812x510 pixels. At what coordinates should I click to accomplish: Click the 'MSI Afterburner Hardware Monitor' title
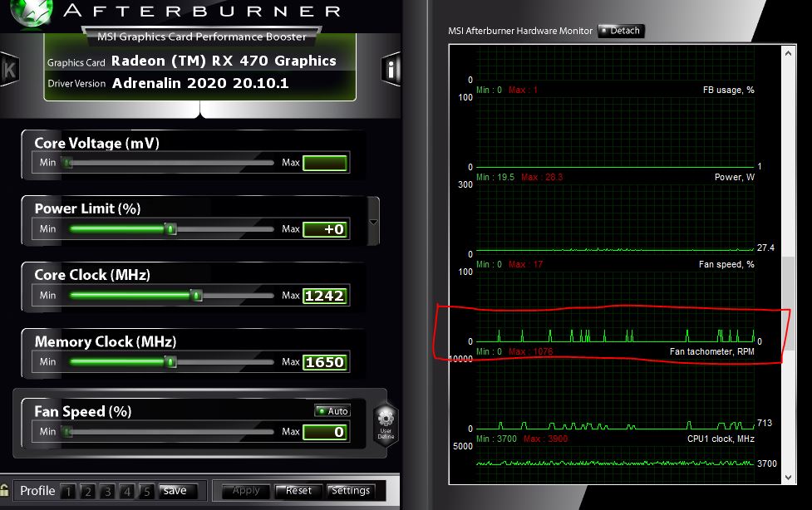point(520,31)
